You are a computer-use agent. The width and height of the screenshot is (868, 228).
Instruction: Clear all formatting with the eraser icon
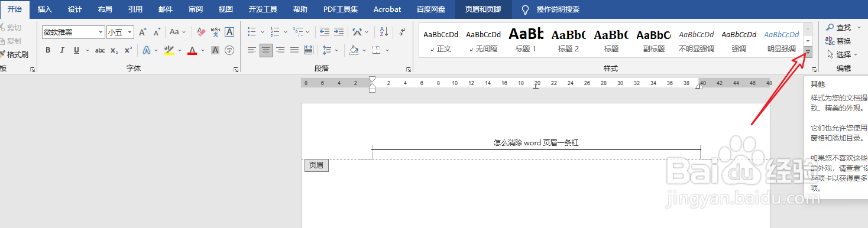tap(201, 32)
